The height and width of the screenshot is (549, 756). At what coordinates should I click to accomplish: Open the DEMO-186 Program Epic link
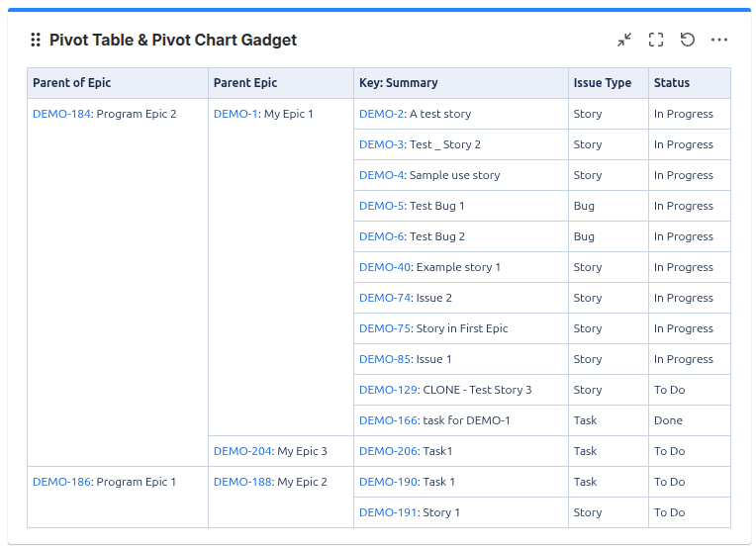coord(61,482)
